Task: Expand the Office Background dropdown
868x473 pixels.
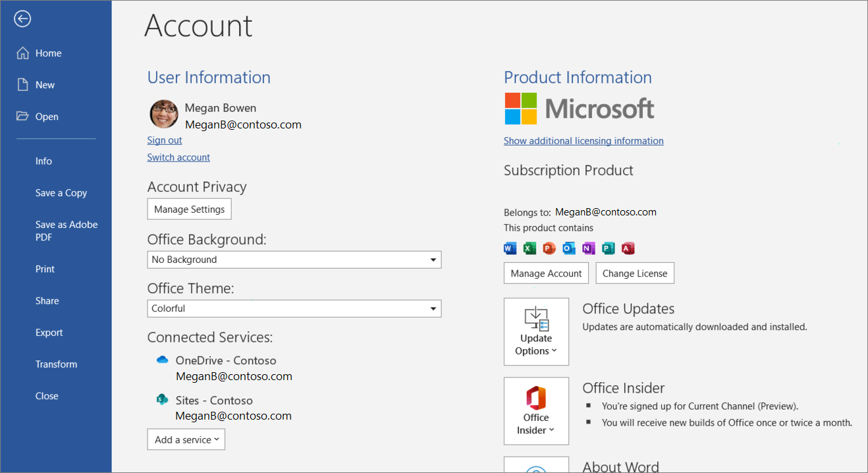Action: pyautogui.click(x=294, y=260)
